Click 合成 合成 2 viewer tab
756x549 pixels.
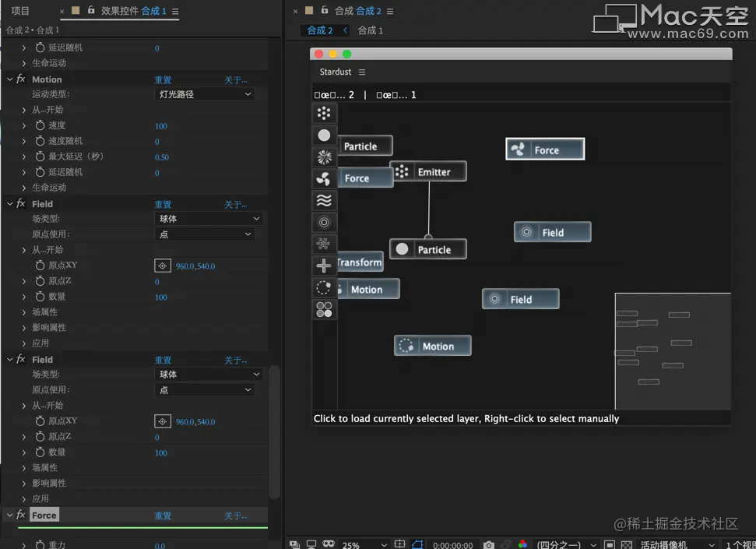point(357,11)
